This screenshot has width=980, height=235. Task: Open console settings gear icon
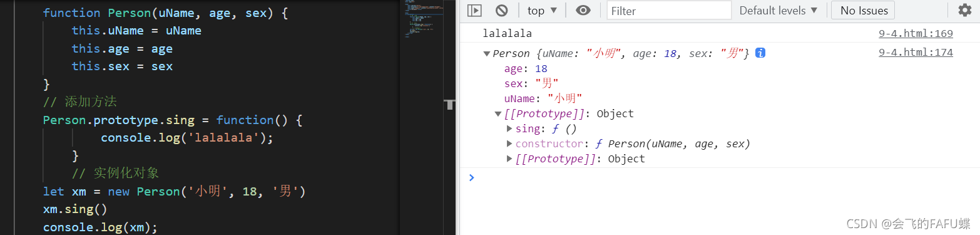964,11
